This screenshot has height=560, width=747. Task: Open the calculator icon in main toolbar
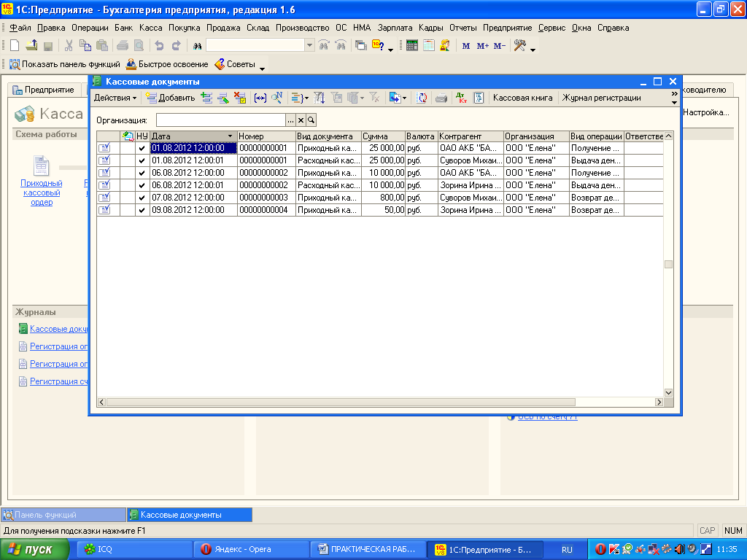pyautogui.click(x=412, y=46)
